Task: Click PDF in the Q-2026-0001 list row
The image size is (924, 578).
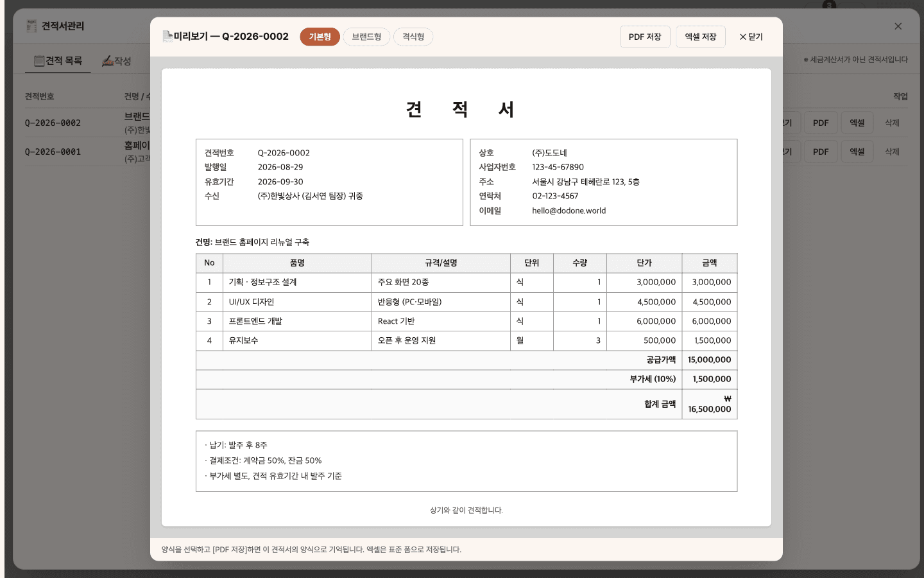Action: 821,152
